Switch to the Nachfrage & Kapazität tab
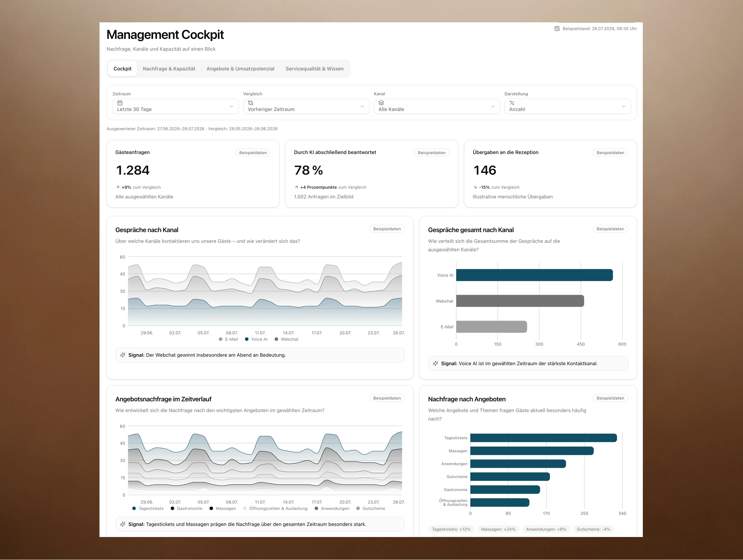Screen dimensions: 743x560 click(x=169, y=69)
